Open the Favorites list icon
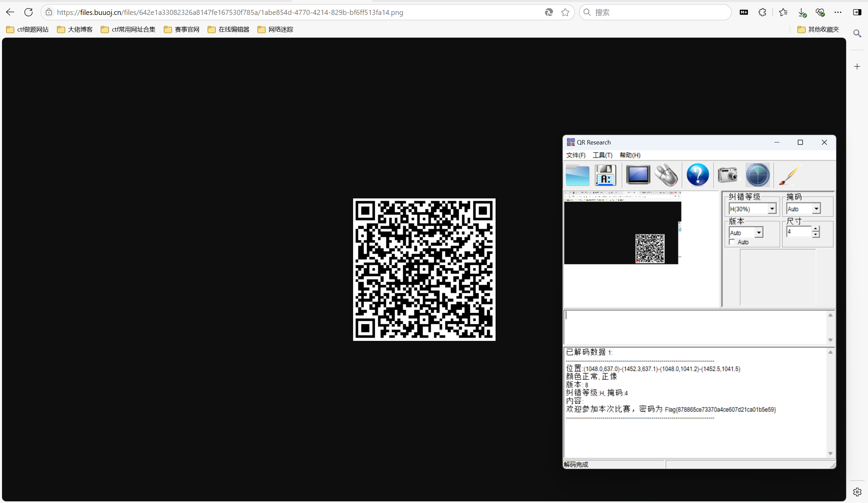 click(x=783, y=13)
